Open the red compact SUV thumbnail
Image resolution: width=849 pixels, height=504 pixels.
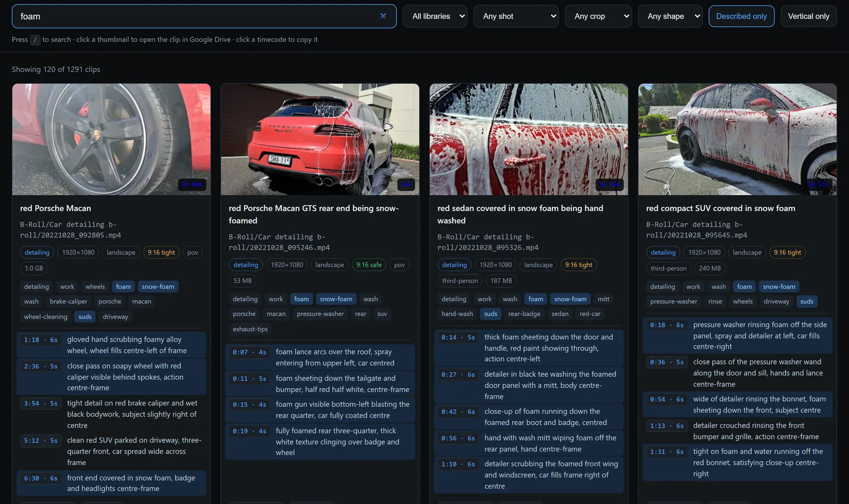pos(738,139)
